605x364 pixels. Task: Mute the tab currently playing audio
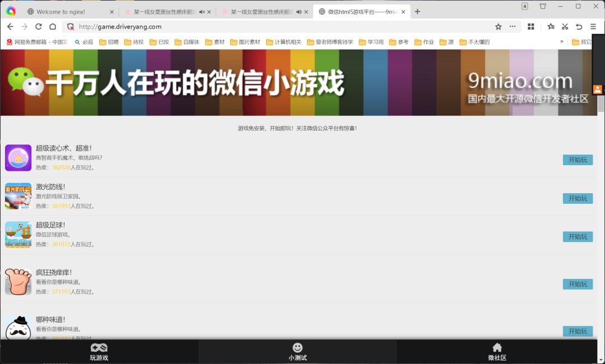click(x=299, y=11)
